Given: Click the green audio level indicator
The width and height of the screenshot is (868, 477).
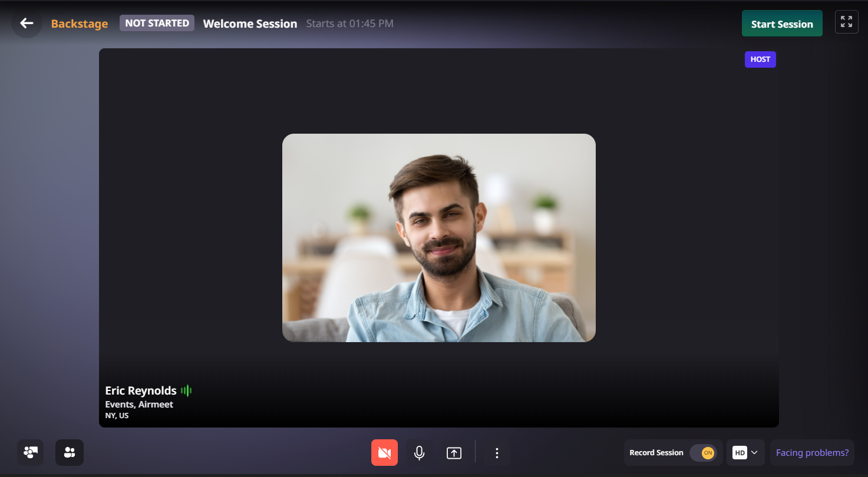Looking at the screenshot, I should tap(186, 390).
